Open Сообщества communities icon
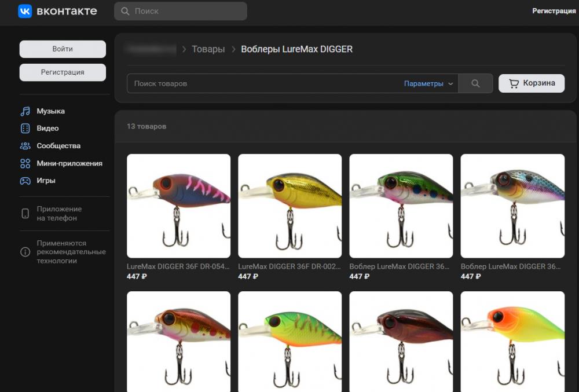Image resolution: width=579 pixels, height=392 pixels. [x=25, y=146]
